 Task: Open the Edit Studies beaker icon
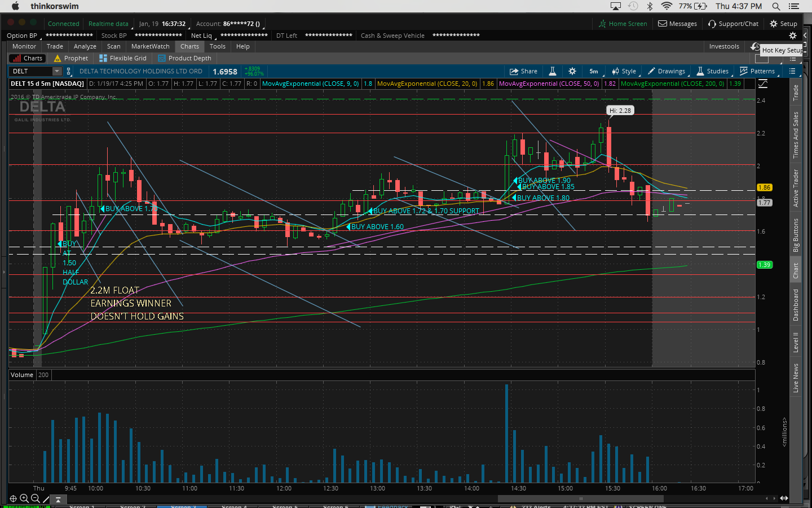[x=553, y=71]
